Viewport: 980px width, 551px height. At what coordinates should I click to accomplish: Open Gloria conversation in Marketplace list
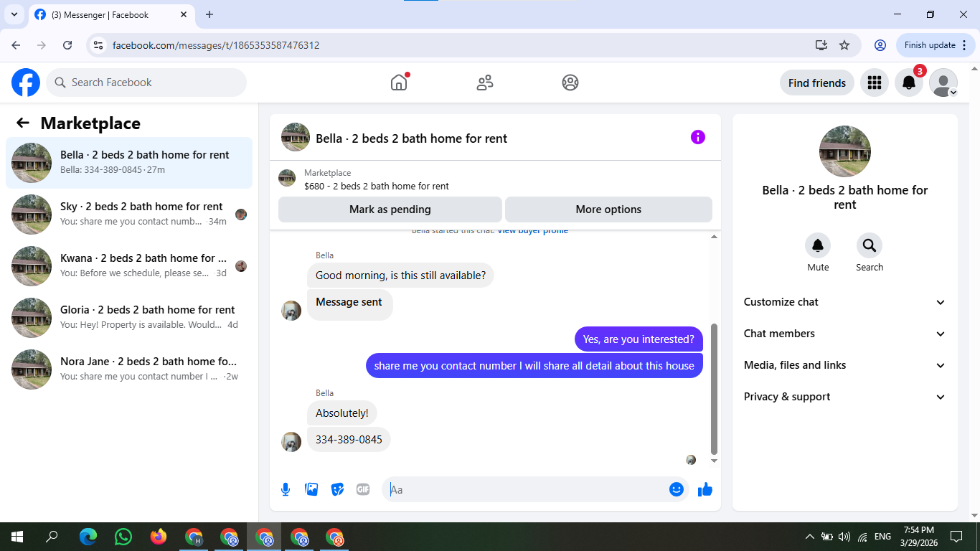click(129, 318)
